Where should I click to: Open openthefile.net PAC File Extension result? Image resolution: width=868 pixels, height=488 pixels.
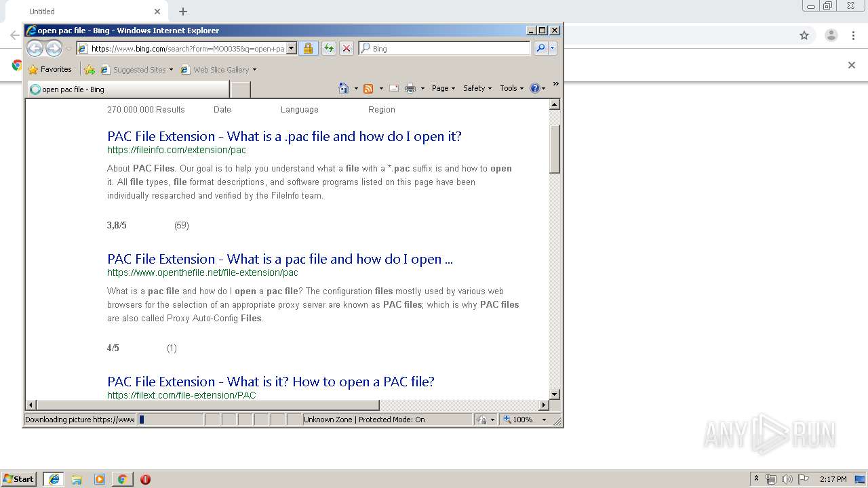tap(280, 259)
